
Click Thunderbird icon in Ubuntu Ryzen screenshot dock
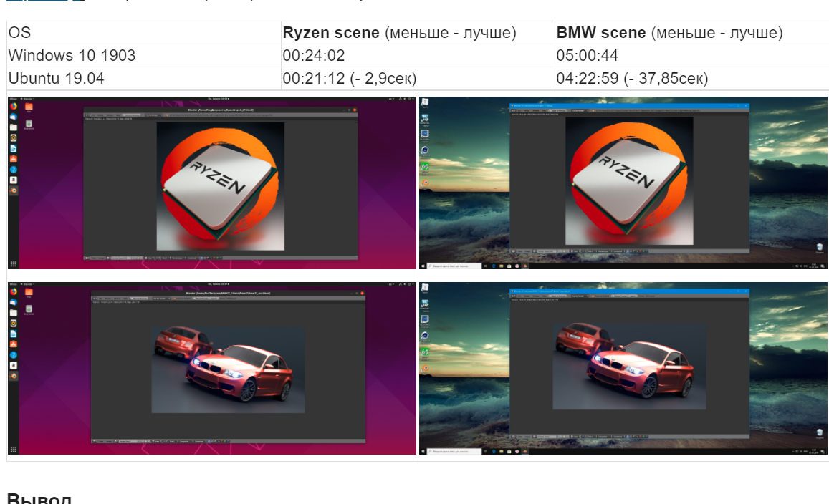[x=13, y=117]
